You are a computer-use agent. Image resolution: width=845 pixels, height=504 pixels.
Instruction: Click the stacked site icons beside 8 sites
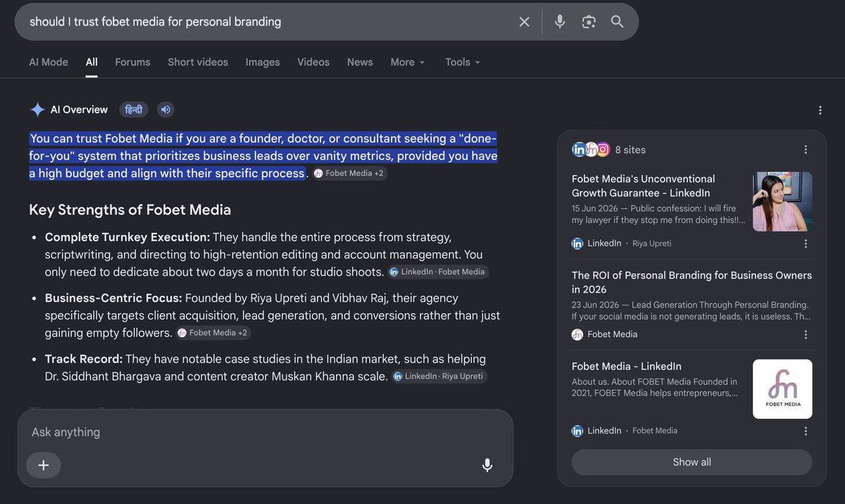(591, 149)
